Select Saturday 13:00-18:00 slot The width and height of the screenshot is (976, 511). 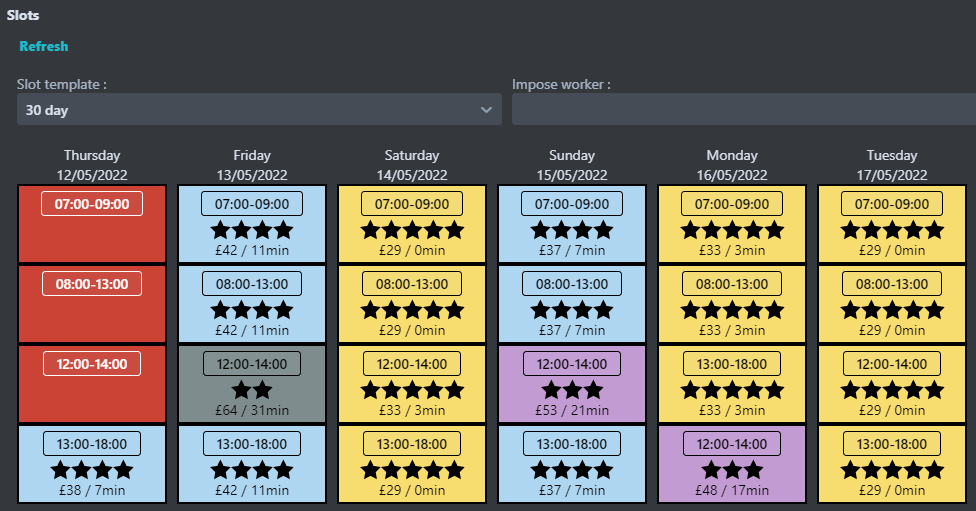pyautogui.click(x=412, y=464)
